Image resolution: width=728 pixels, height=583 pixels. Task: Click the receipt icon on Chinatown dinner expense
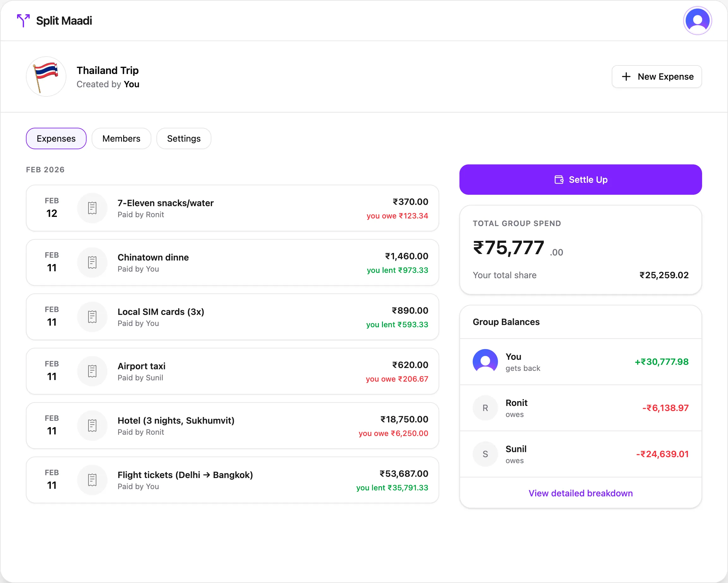(x=92, y=262)
